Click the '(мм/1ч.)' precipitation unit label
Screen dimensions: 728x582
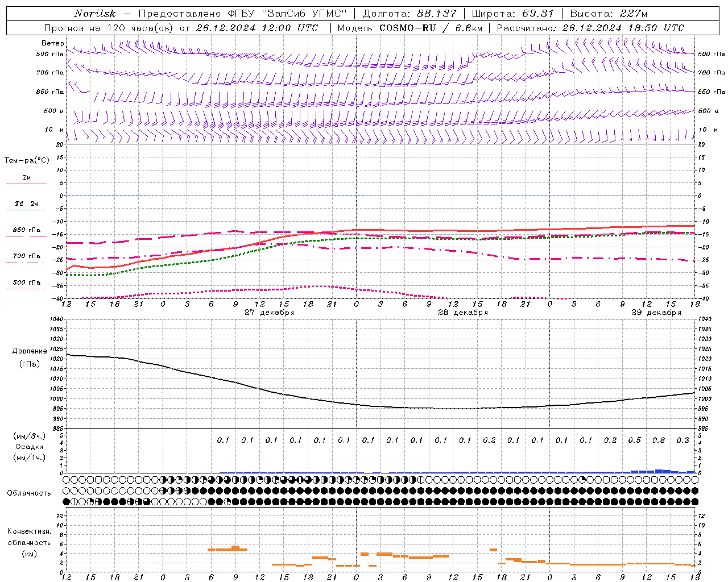(x=30, y=458)
